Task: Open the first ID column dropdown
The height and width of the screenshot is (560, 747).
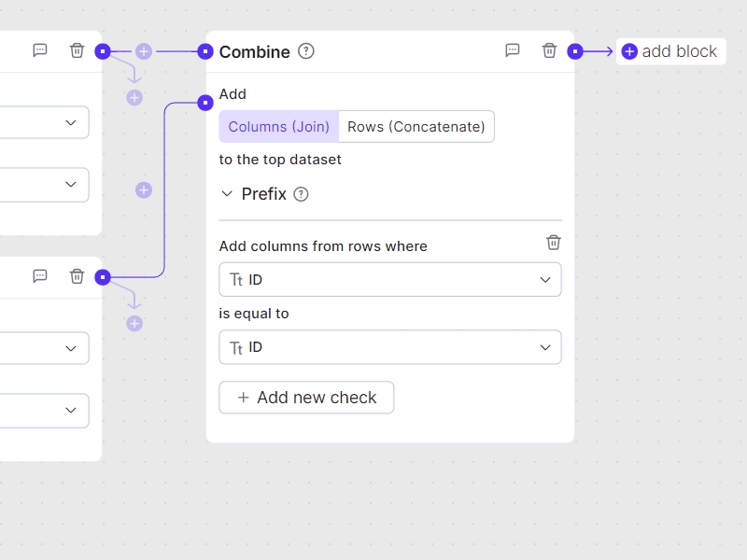Action: pyautogui.click(x=390, y=280)
